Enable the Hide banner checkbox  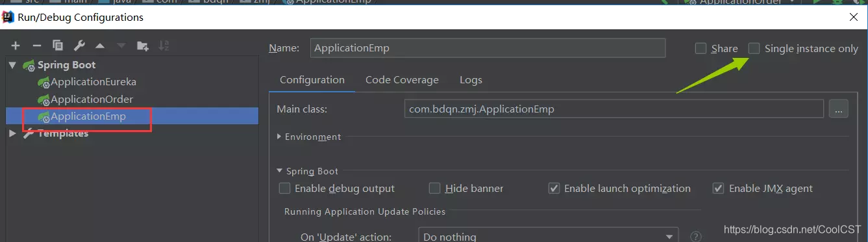[x=435, y=189]
